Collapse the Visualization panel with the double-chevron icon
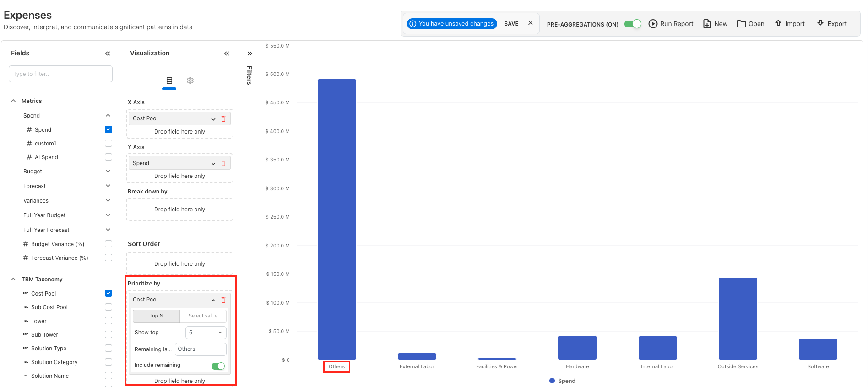Screen dimensions: 868x387 click(227, 54)
